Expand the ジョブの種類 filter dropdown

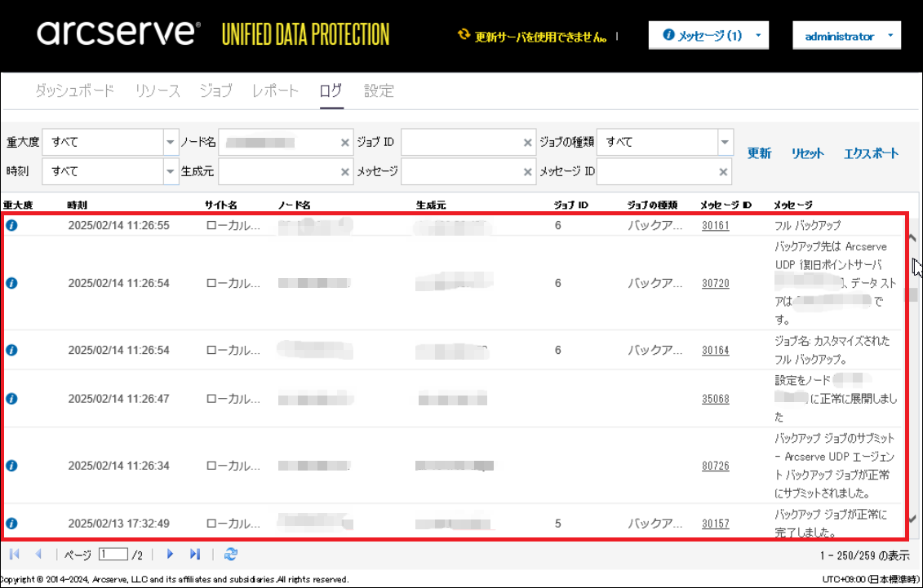(725, 142)
